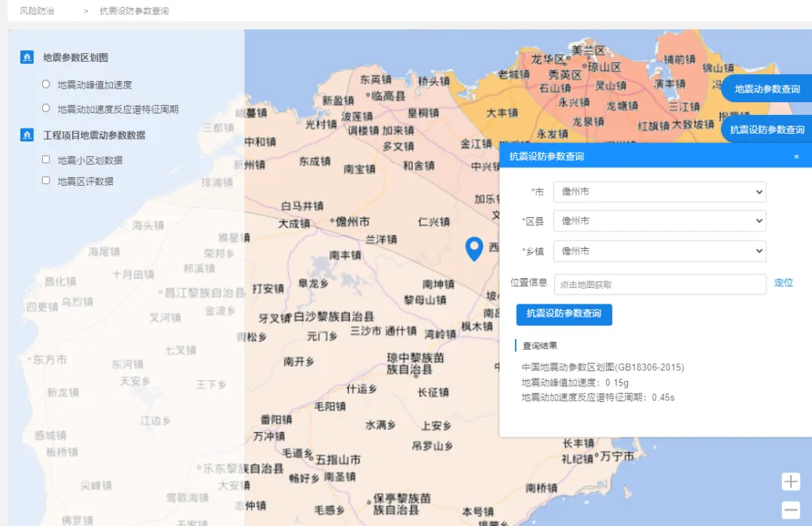Enable the 地震小区划数据 checkbox
The width and height of the screenshot is (812, 526).
tap(46, 160)
